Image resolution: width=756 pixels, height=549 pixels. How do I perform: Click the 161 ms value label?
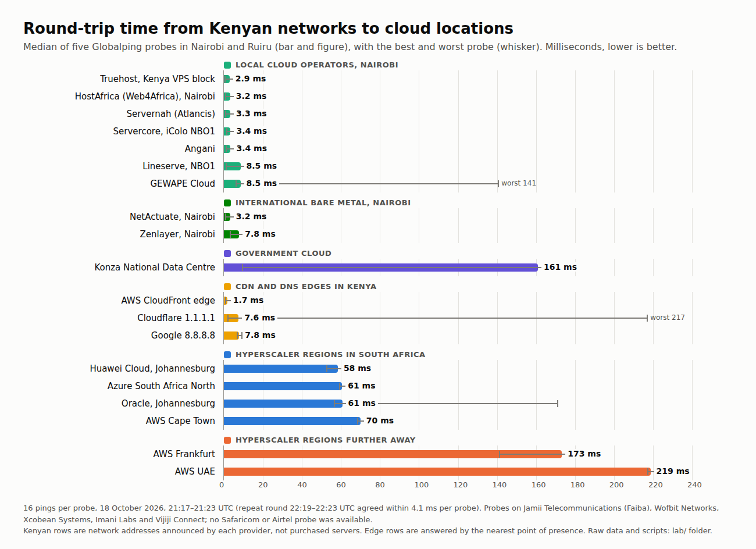coord(560,268)
